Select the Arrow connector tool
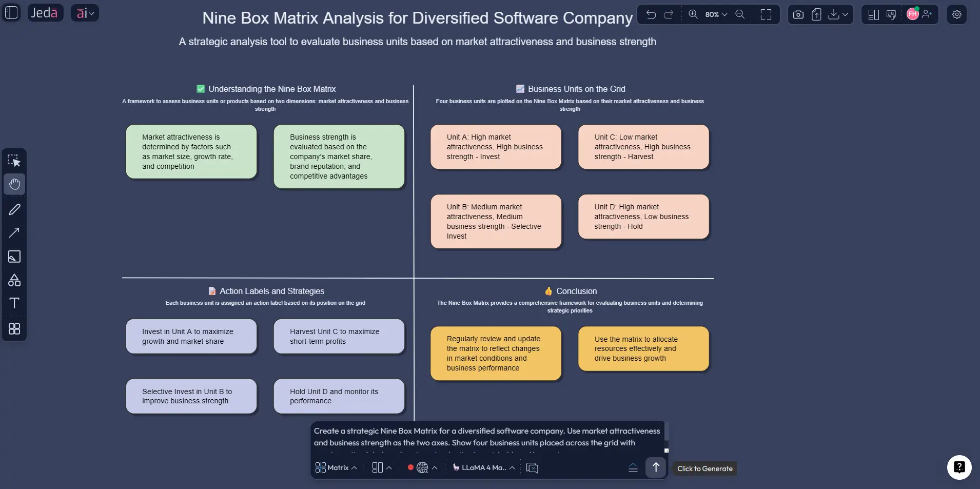 (x=14, y=233)
